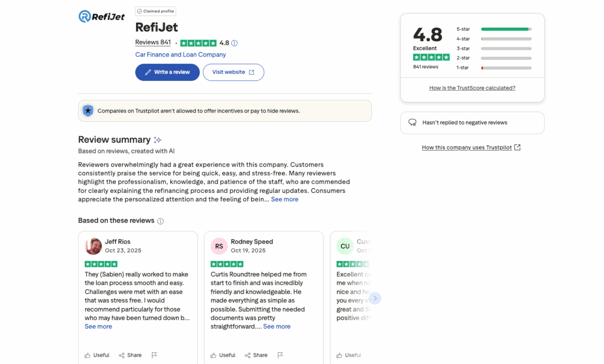Screen dimensions: 604x364
Task: Open the external link icon for Trustpilot usage
Action: click(517, 147)
